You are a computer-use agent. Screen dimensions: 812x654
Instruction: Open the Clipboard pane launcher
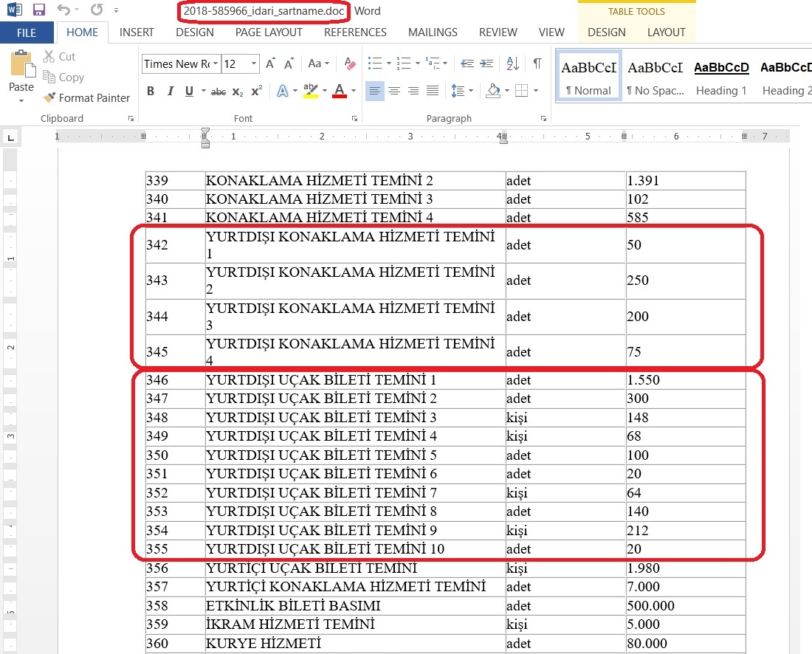[x=131, y=119]
